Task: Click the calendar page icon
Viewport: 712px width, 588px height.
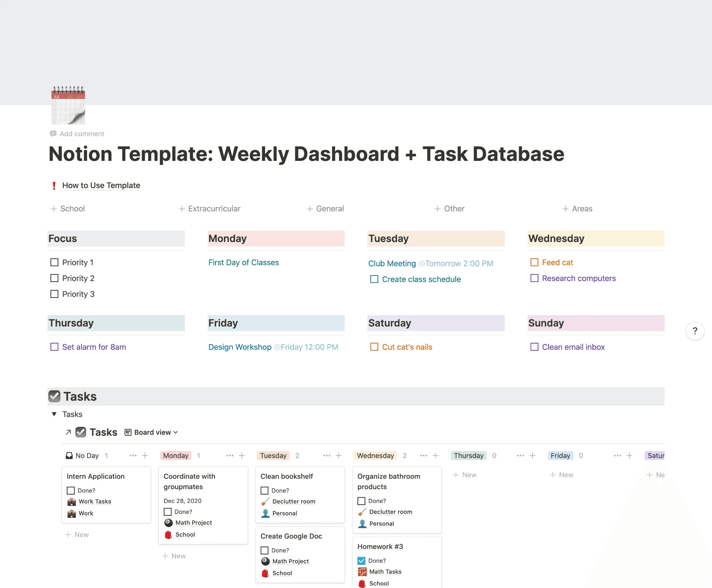Action: point(68,105)
